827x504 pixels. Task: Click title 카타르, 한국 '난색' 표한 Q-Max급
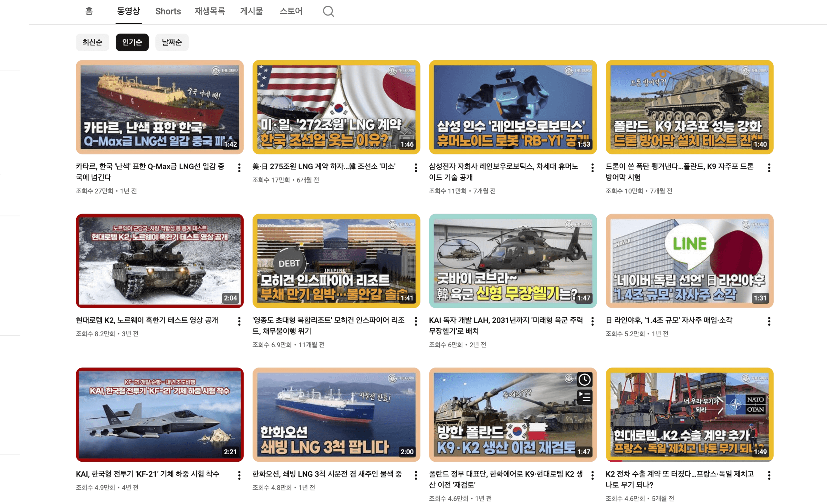click(150, 172)
